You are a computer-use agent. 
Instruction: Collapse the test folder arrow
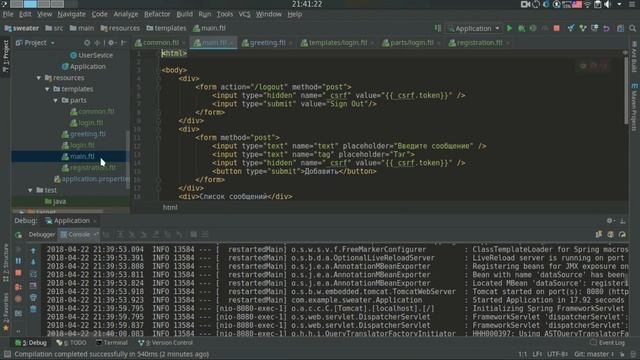tap(30, 190)
